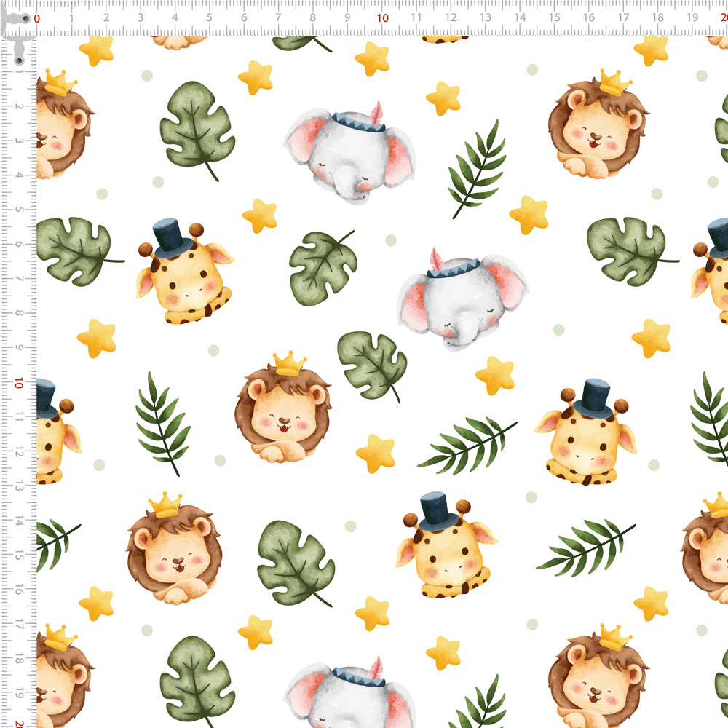Select number 9 on the vertical ruler
Image resolution: width=728 pixels, height=728 pixels.
coord(19,347)
